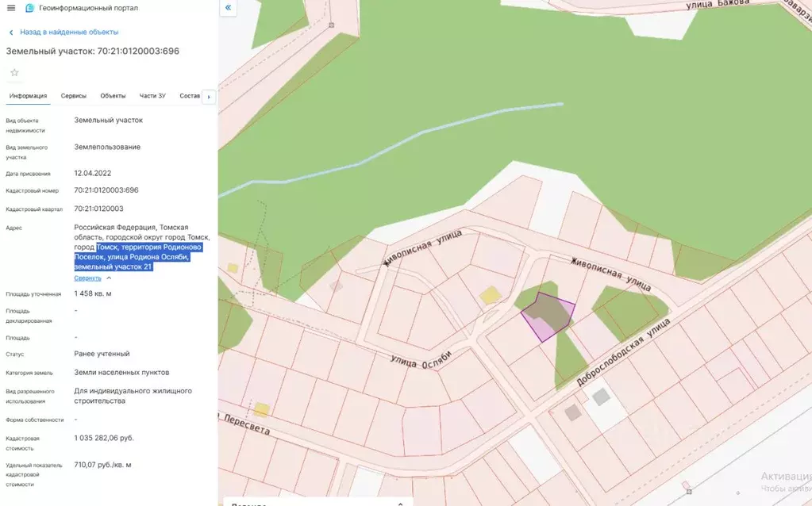Click the yellow building nearest the purple parcel
Screen dimensions: 812x506
[491, 295]
